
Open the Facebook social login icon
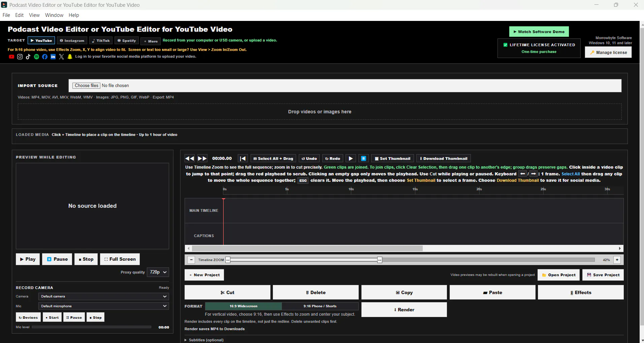(45, 57)
